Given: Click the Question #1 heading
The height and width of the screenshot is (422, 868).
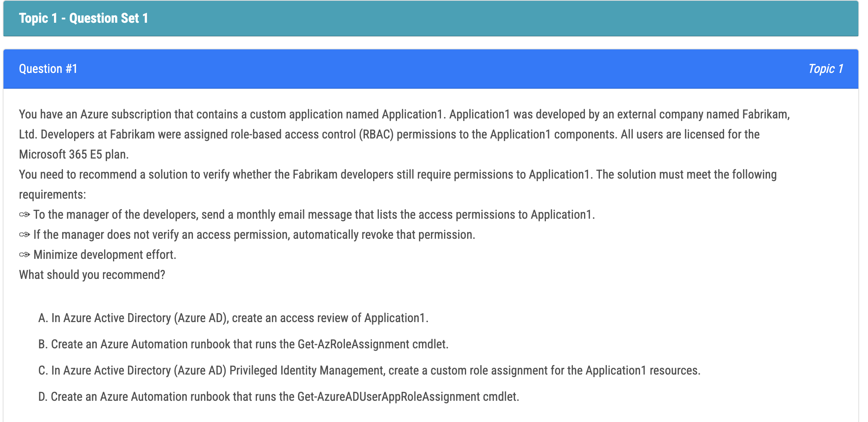Looking at the screenshot, I should coord(48,69).
